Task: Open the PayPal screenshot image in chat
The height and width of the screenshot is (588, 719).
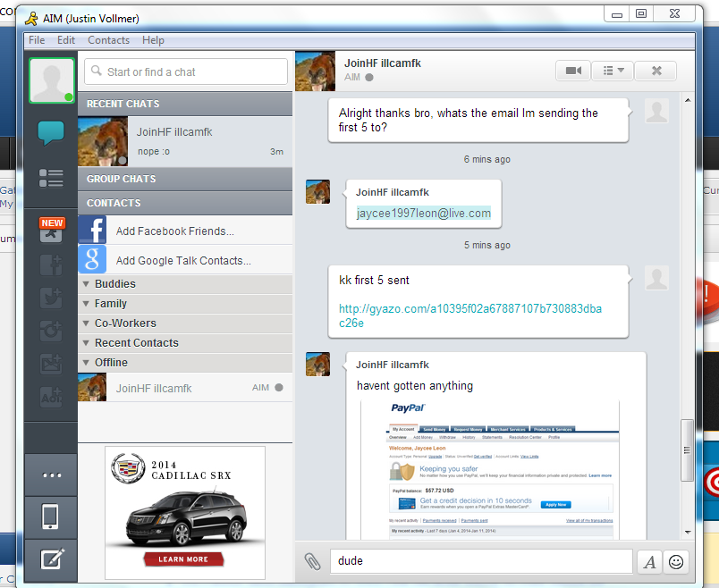Action: [490, 470]
